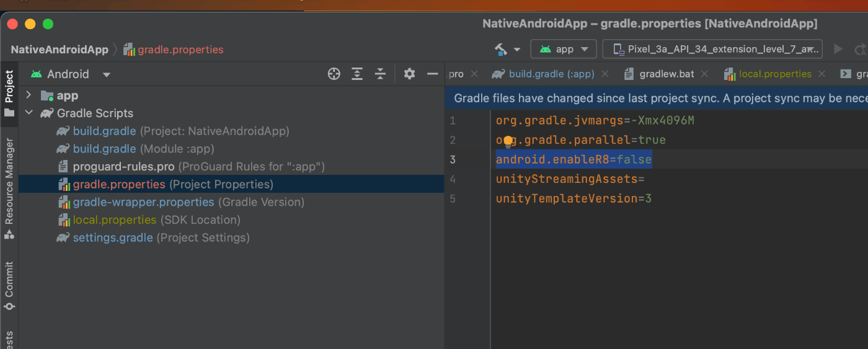Click line 1 org.gradle.jvmargs text

click(595, 120)
